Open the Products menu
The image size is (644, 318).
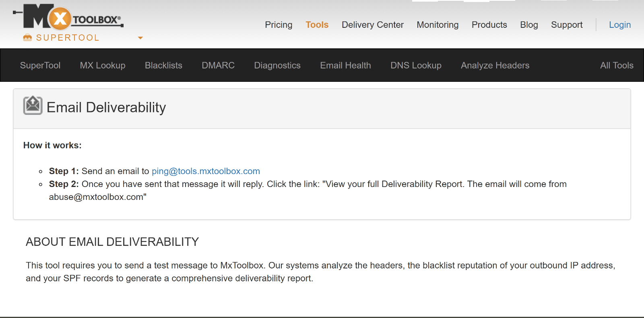tap(489, 25)
